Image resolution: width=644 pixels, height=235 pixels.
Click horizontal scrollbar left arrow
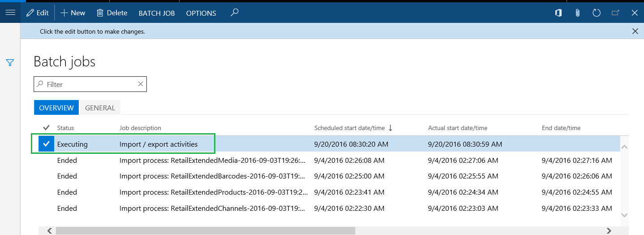point(49,231)
